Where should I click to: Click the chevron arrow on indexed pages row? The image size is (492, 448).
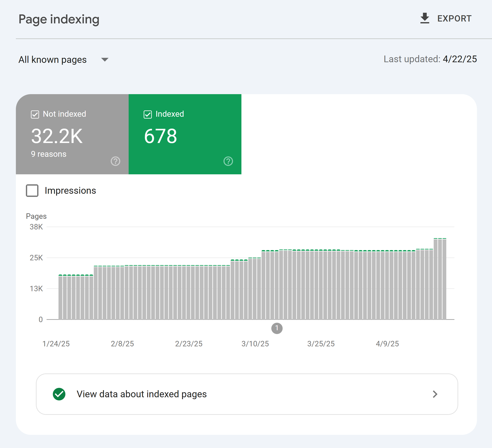coord(435,394)
